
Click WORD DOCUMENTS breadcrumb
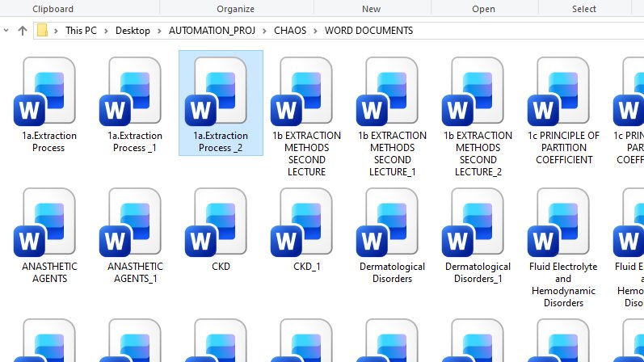point(368,31)
